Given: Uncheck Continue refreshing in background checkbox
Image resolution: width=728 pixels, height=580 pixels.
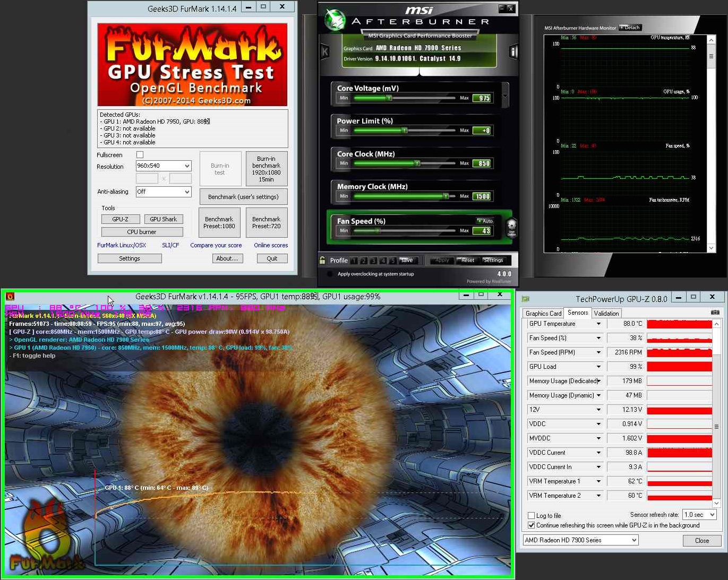Looking at the screenshot, I should pyautogui.click(x=531, y=525).
